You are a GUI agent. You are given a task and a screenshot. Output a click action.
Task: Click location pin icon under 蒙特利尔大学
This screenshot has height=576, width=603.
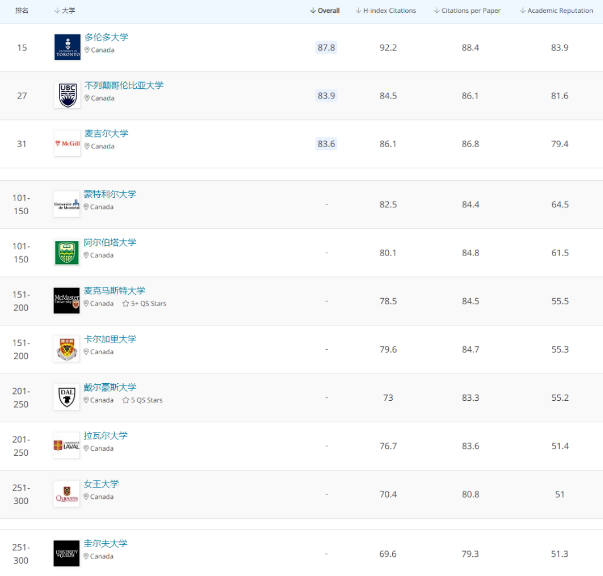tap(86, 207)
